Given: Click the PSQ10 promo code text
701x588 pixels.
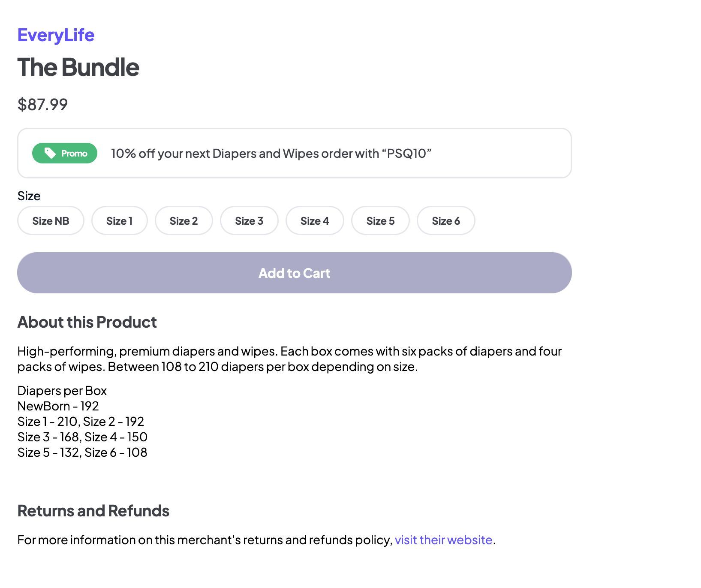Looking at the screenshot, I should [x=406, y=154].
